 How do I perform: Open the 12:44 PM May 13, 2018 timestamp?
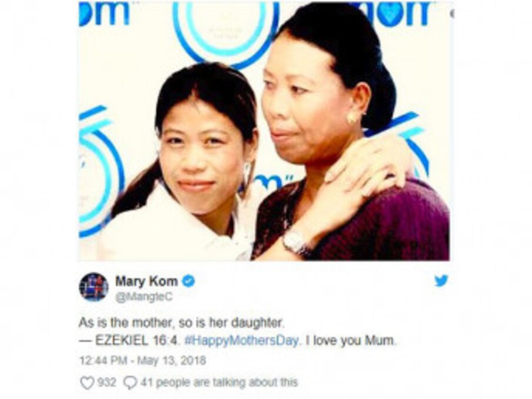[x=143, y=360]
